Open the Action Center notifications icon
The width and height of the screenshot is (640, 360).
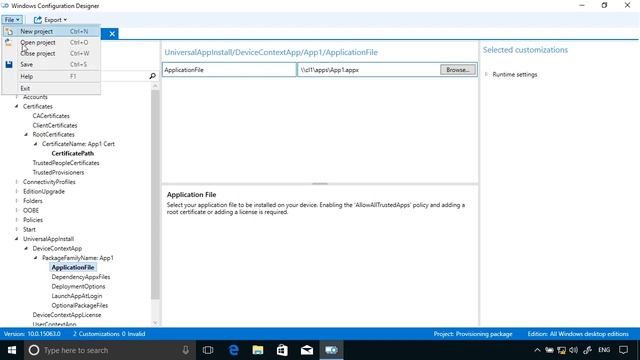click(x=623, y=350)
